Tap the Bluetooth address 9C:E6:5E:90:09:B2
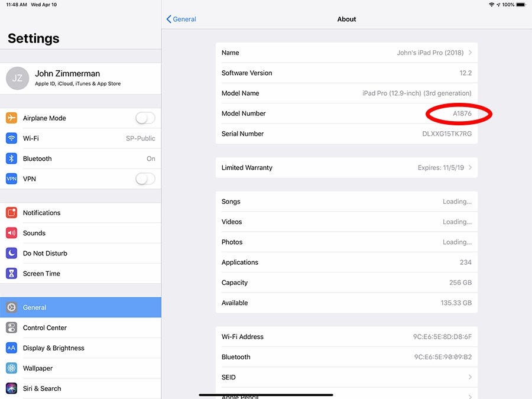The image size is (532, 399). click(443, 357)
